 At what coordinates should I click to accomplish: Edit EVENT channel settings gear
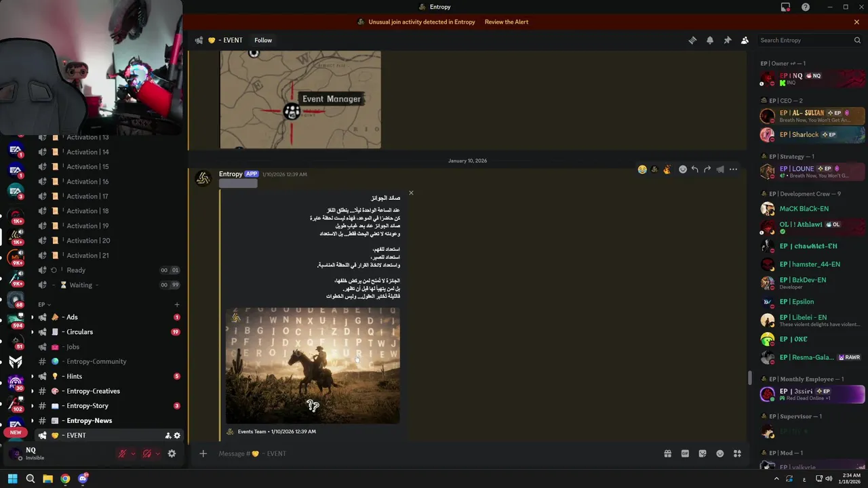click(x=177, y=436)
